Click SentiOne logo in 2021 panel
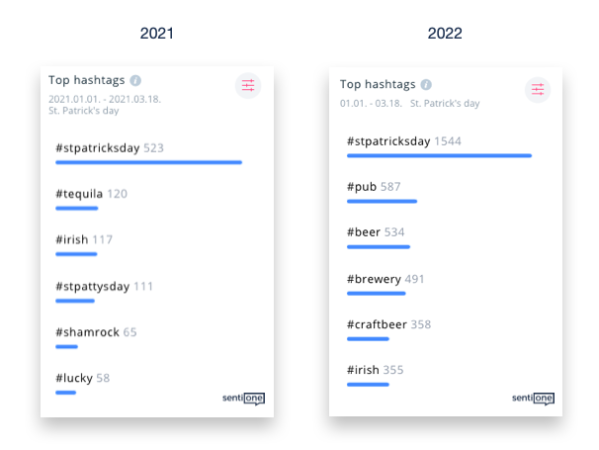This screenshot has height=450, width=599. (243, 398)
